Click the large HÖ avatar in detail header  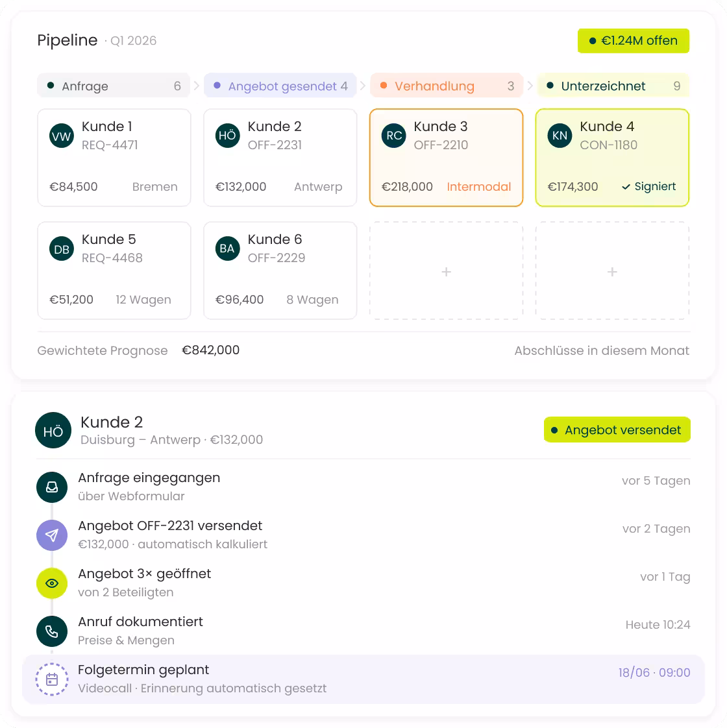click(53, 430)
